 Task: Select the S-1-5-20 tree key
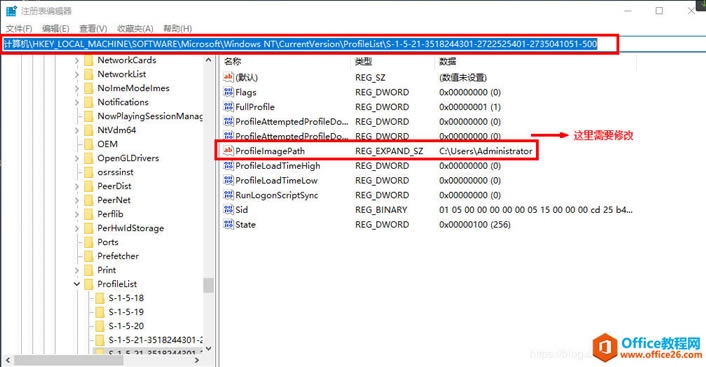pyautogui.click(x=126, y=326)
